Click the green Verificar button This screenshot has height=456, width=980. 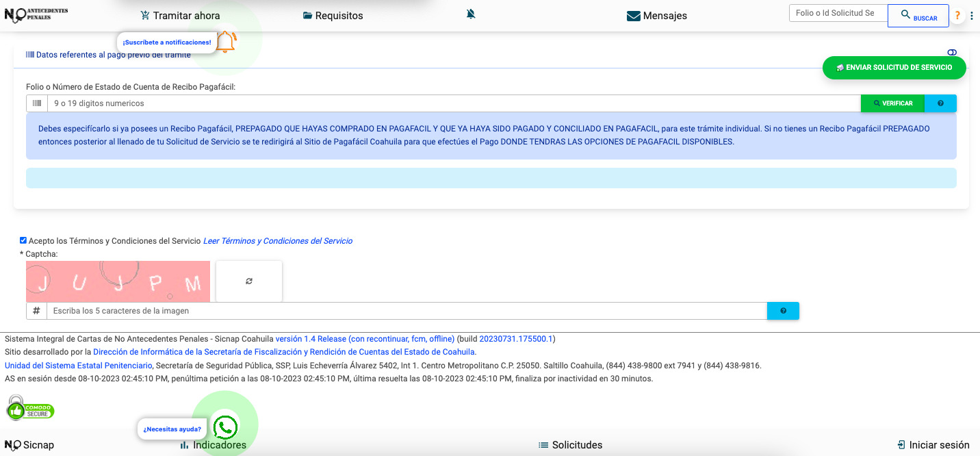(x=892, y=103)
